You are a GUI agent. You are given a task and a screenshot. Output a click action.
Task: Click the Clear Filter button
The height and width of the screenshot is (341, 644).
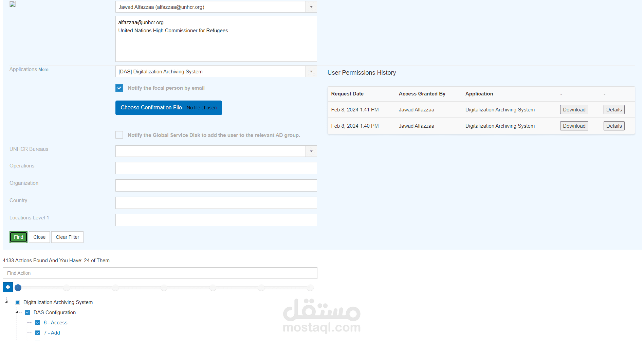68,237
